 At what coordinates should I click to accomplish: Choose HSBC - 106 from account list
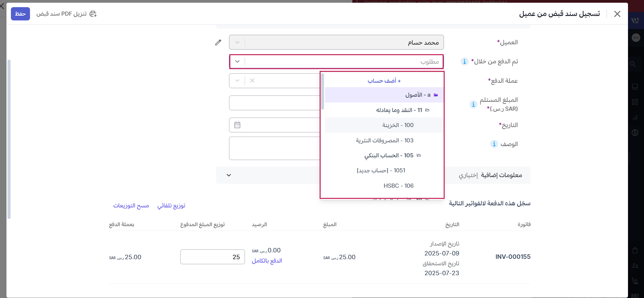[398, 186]
